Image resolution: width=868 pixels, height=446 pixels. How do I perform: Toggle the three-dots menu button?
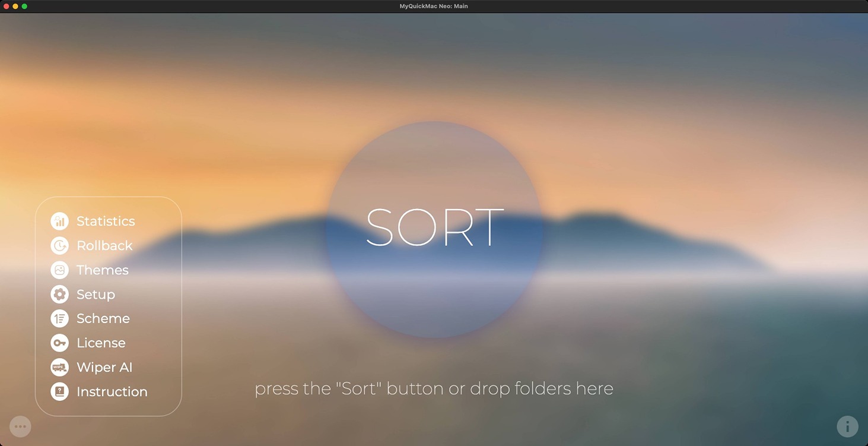point(20,426)
